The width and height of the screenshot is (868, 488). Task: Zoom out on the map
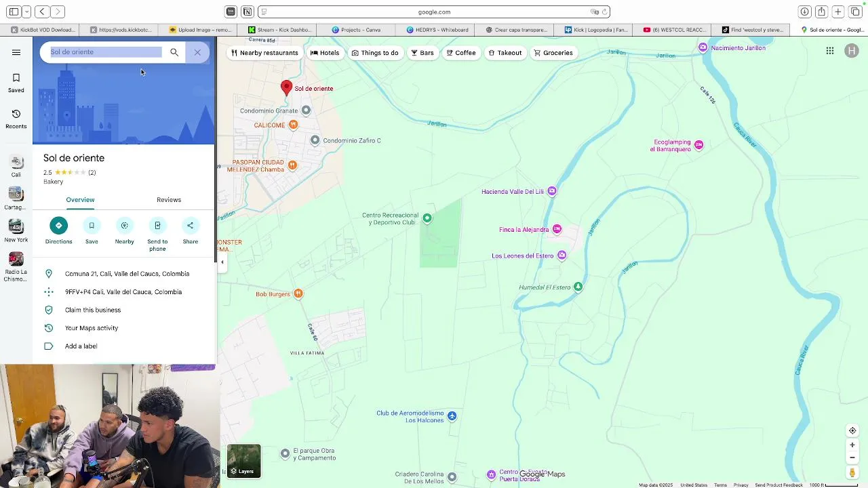point(852,457)
